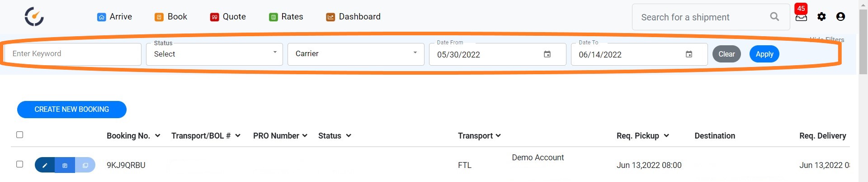Image resolution: width=868 pixels, height=182 pixels.
Task: Sort by Booking No. column chevron
Action: pos(157,136)
